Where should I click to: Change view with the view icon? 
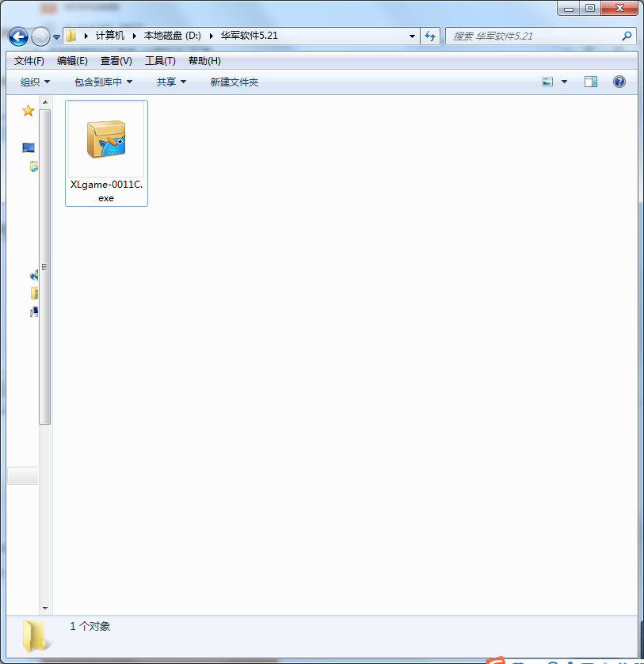click(x=547, y=82)
